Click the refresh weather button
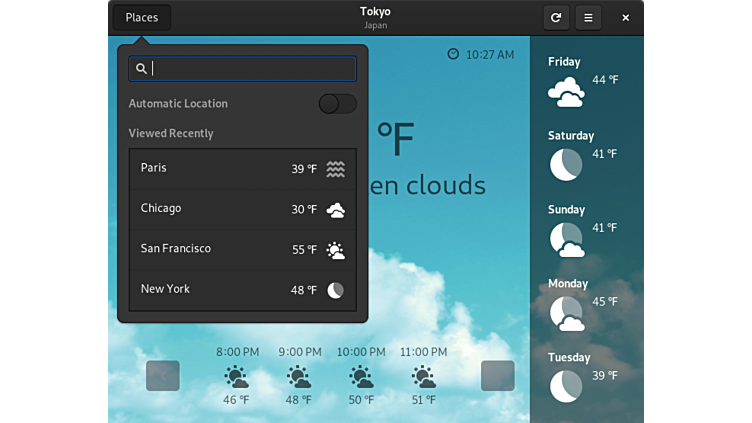Screen dimensions: 752x423 coord(556,17)
